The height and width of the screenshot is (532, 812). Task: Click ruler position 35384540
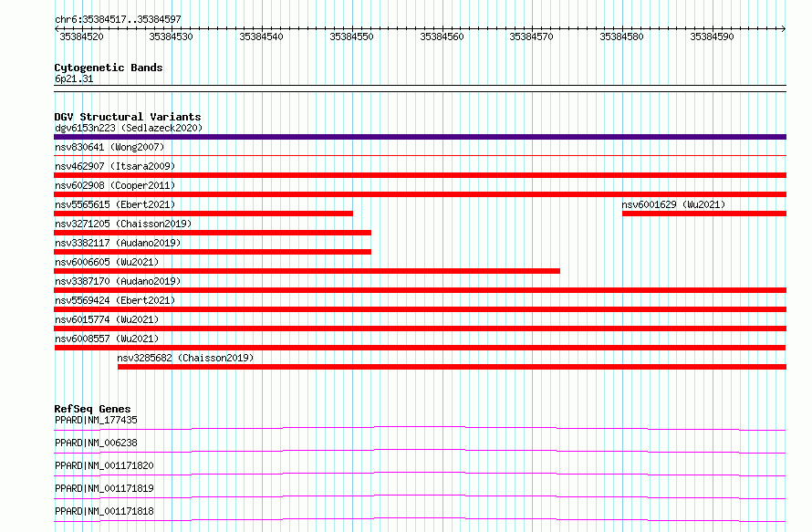coord(262,37)
